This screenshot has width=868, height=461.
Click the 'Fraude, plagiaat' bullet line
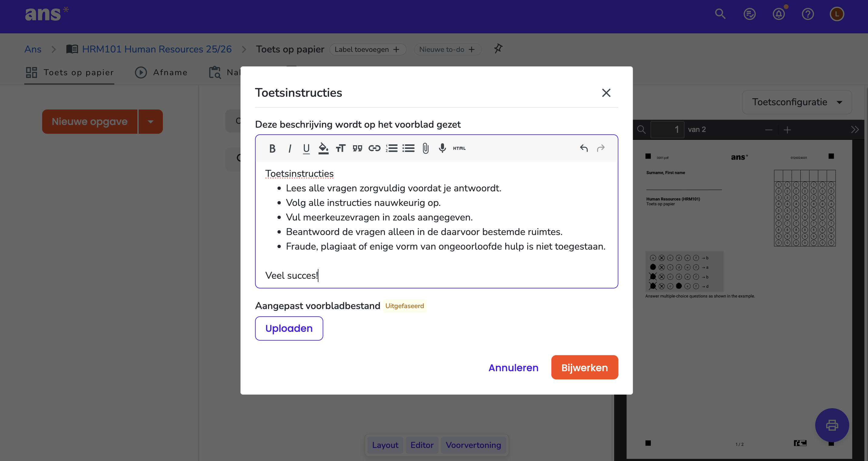click(x=446, y=246)
